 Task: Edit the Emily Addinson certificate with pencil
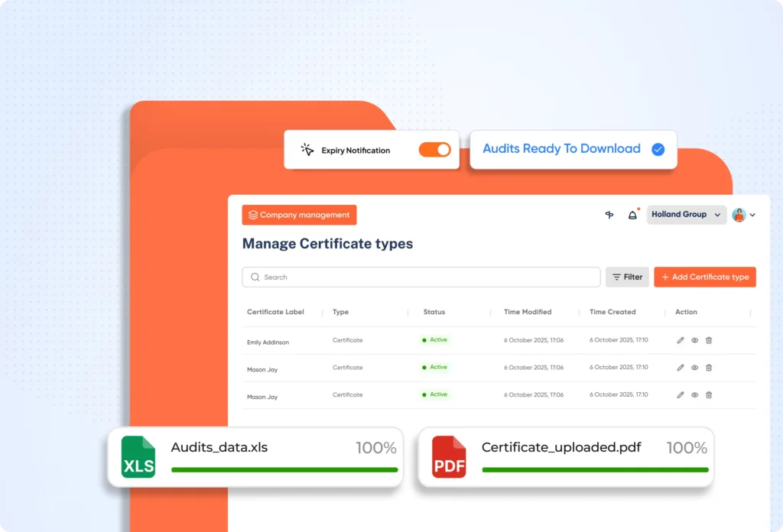pos(680,340)
